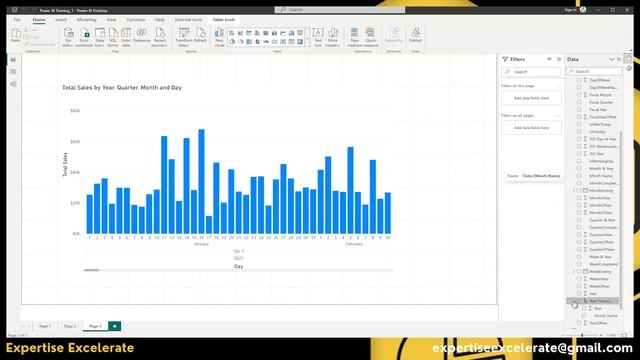The height and width of the screenshot is (360, 640).
Task: Open the Report view sidebar icon
Action: (x=13, y=60)
